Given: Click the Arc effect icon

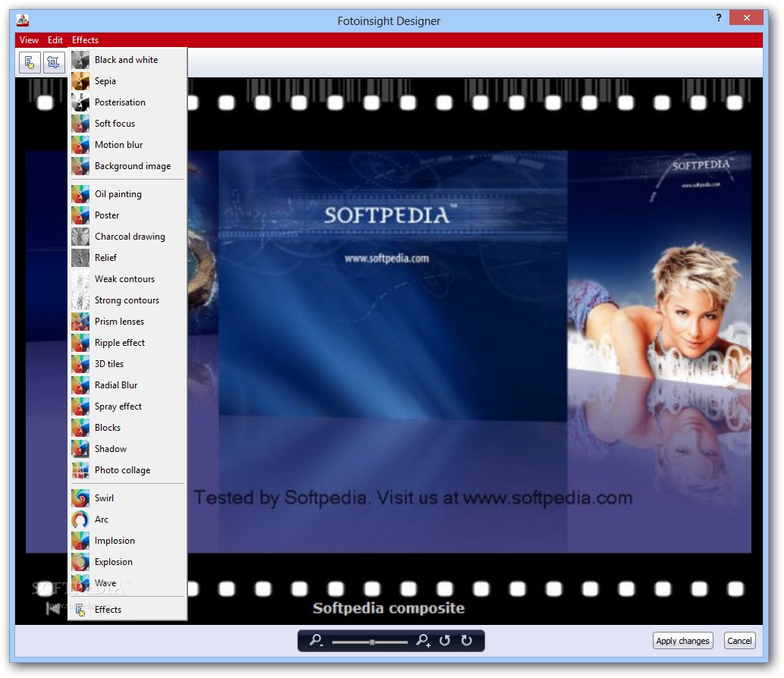Looking at the screenshot, I should point(80,519).
